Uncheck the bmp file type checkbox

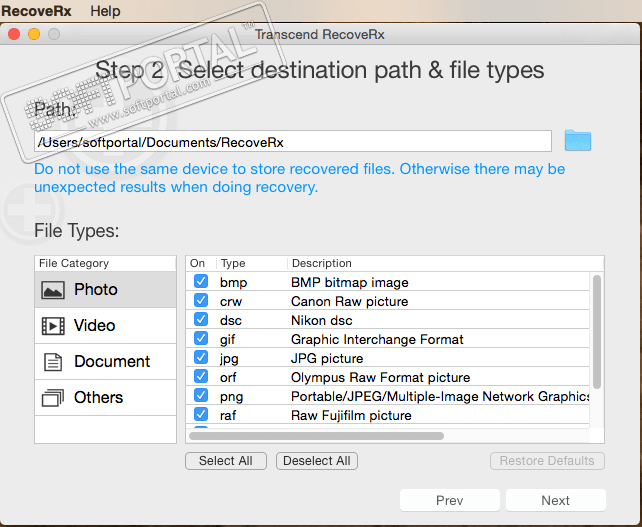[201, 282]
